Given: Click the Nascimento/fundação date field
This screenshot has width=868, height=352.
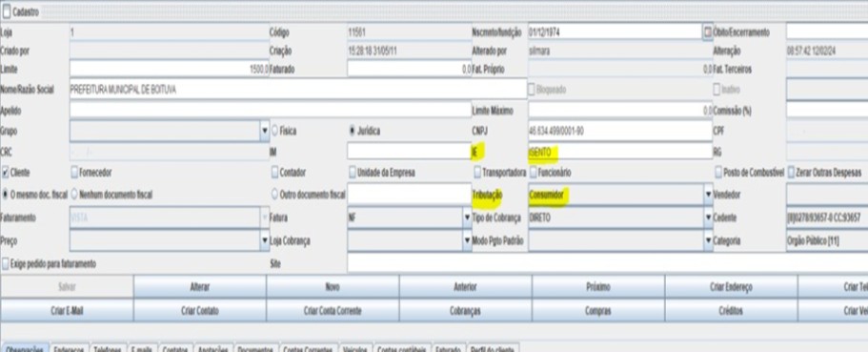Looking at the screenshot, I should pyautogui.click(x=615, y=32).
